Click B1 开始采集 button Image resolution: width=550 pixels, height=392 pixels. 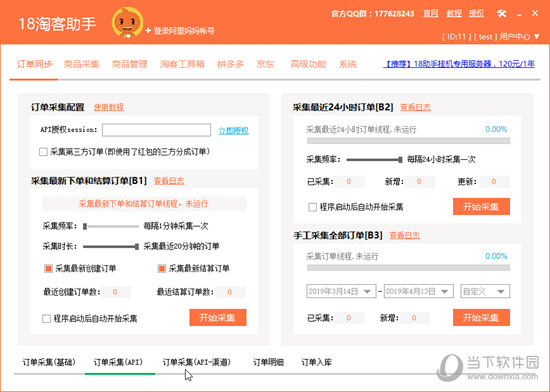[x=218, y=318]
